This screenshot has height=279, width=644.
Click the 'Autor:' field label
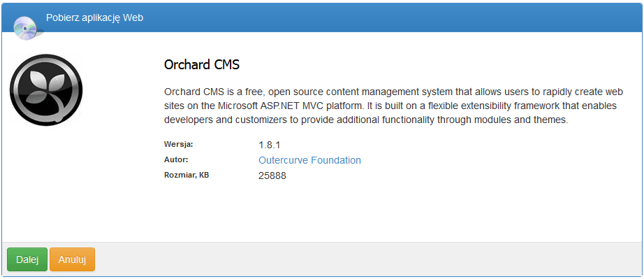176,160
